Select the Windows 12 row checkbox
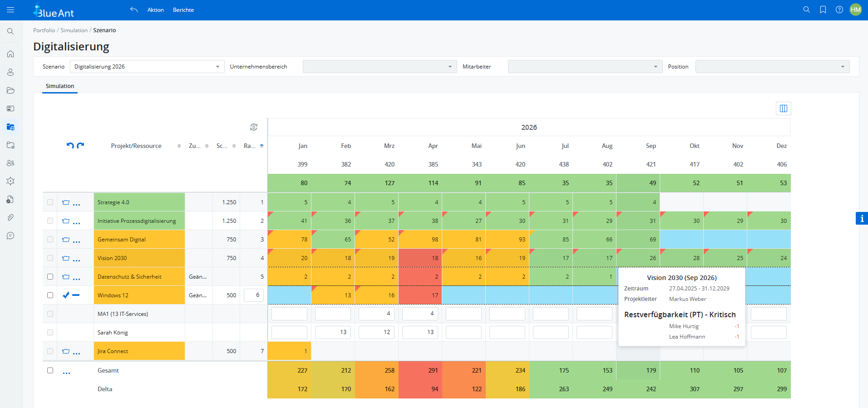The width and height of the screenshot is (868, 408). click(50, 295)
